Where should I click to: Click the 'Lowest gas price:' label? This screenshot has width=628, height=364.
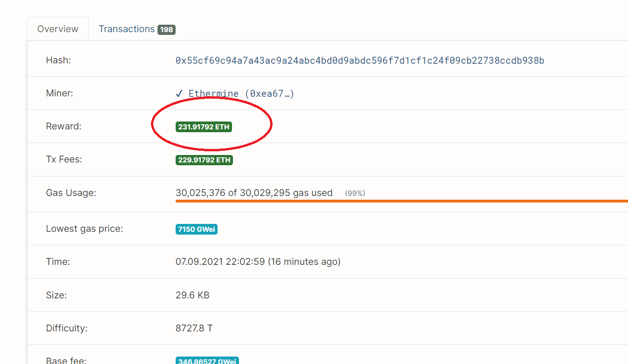coord(84,229)
